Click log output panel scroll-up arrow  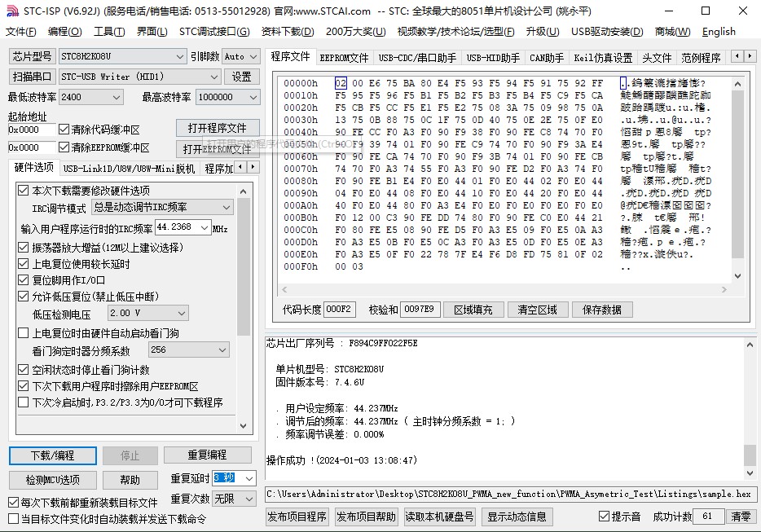tap(750, 345)
